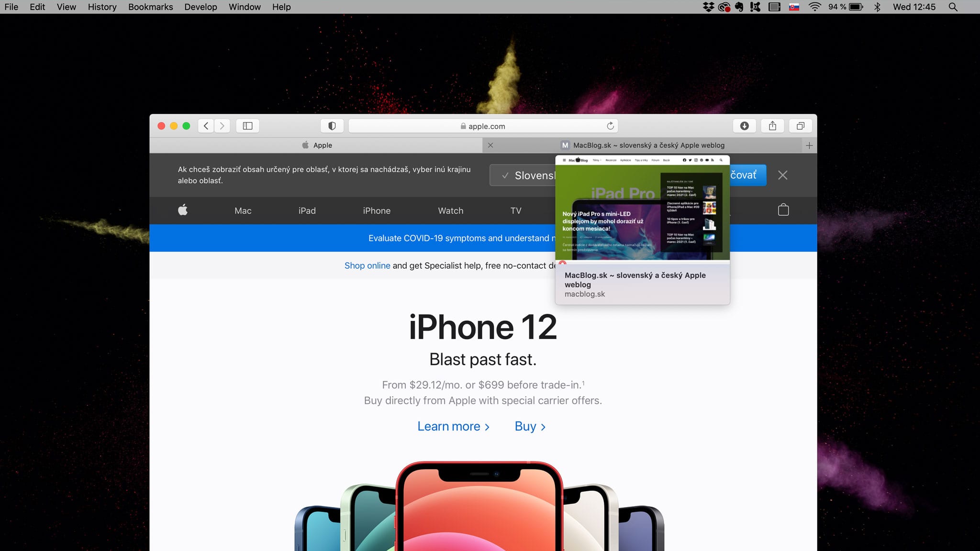Click the iPhone 12 headline
The height and width of the screenshot is (551, 980).
pyautogui.click(x=483, y=327)
